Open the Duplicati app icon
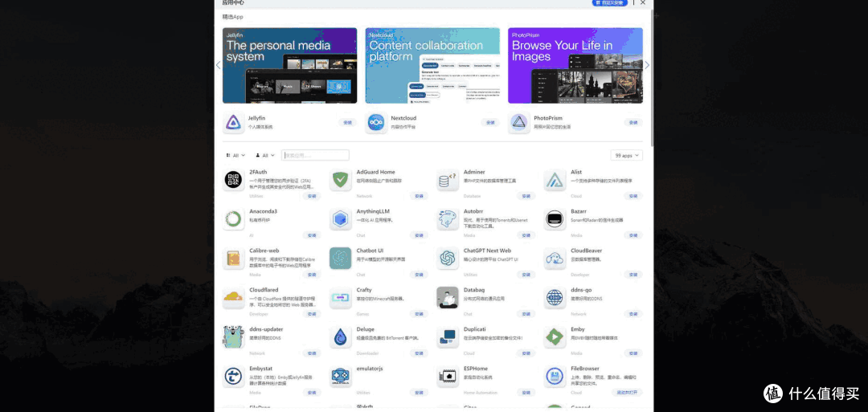Screen dimensions: 868x412 pos(448,337)
